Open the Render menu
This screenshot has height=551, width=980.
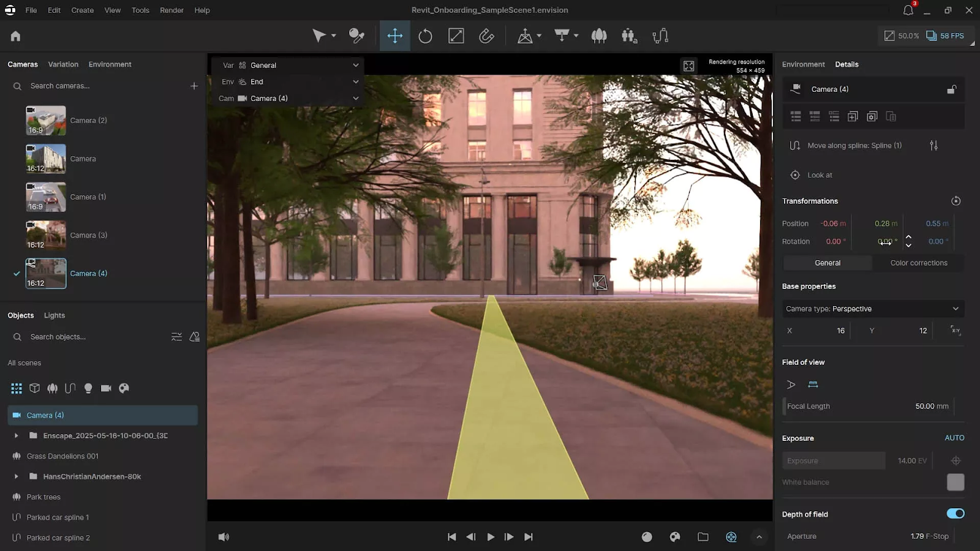[171, 10]
